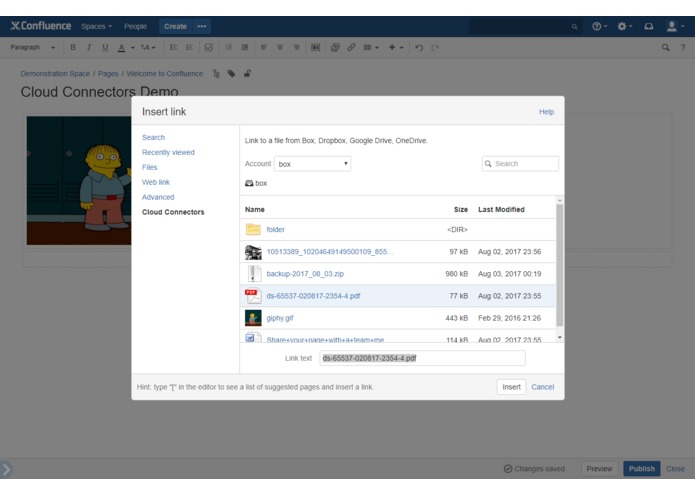Select giphy.gif file
Screen dimensions: 695x494
pyautogui.click(x=280, y=318)
